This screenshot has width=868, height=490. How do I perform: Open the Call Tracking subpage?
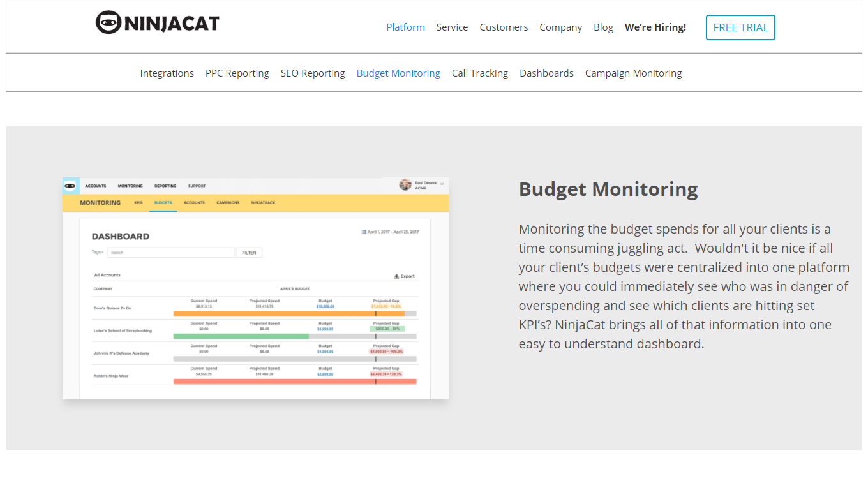point(480,73)
